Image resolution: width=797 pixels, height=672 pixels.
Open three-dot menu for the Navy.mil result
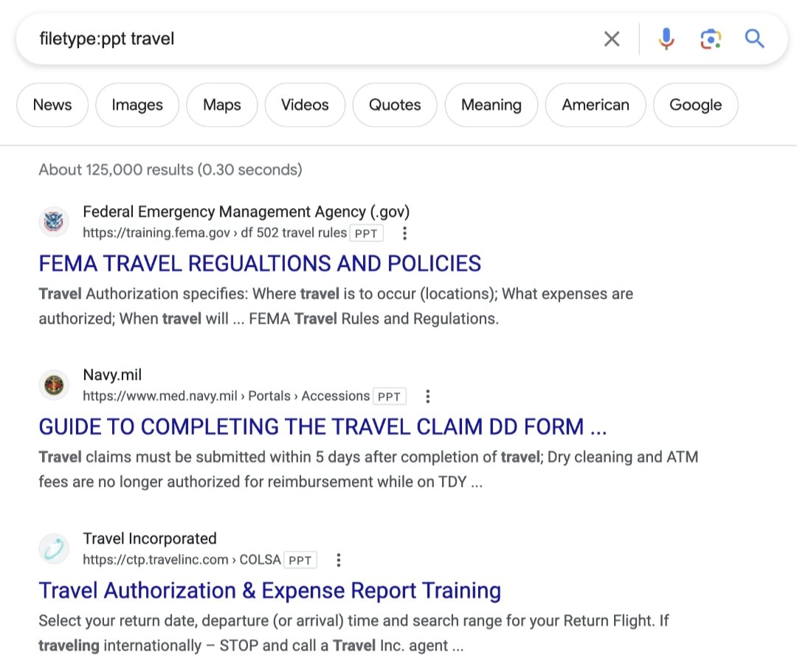428,396
